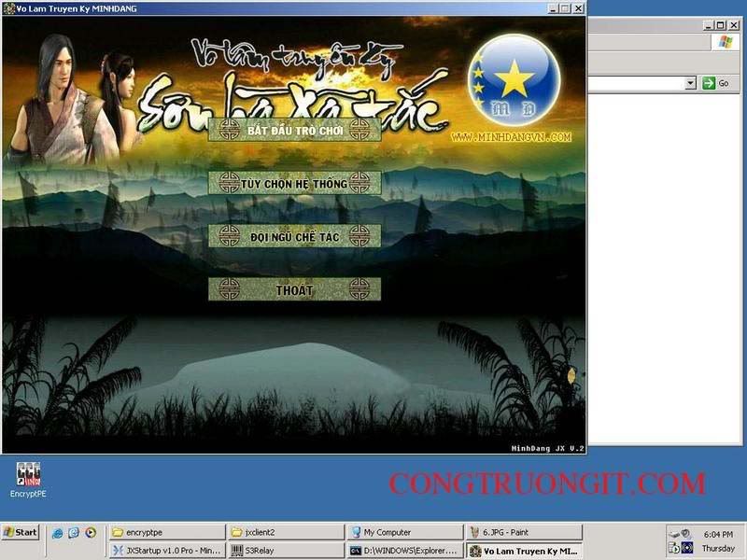The width and height of the screenshot is (747, 560).
Task: Click the green Go button in background window
Action: pos(716,83)
